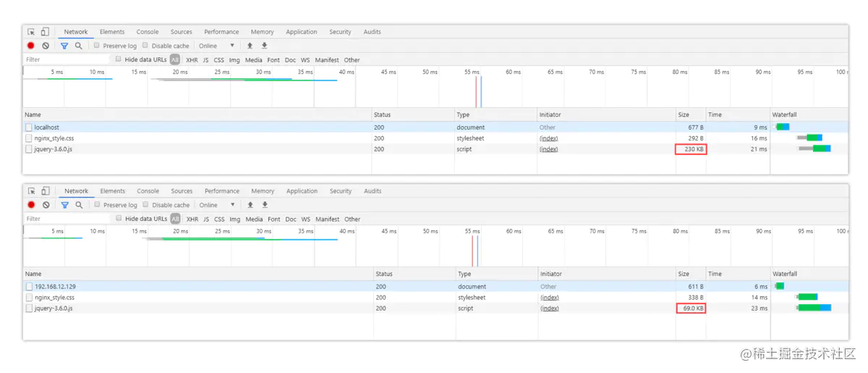Open Online throttling dropdown in bottom panel
This screenshot has width=868, height=373.
(x=217, y=205)
